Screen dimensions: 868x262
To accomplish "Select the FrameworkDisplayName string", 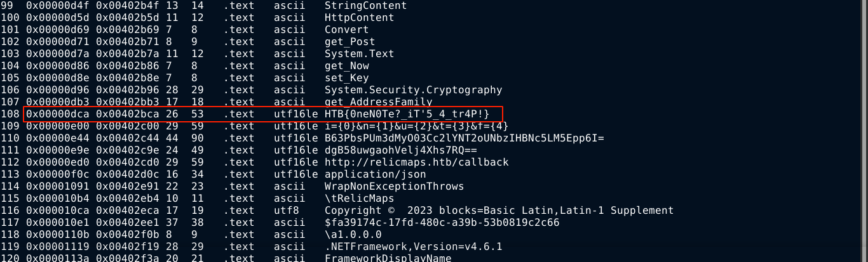I will tap(388, 258).
